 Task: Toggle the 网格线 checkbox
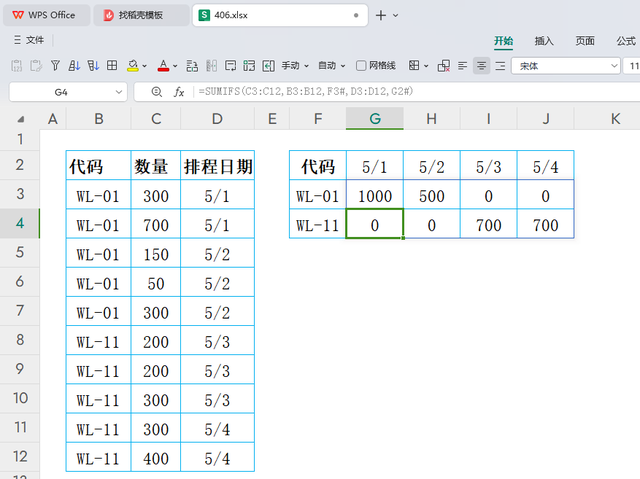361,66
